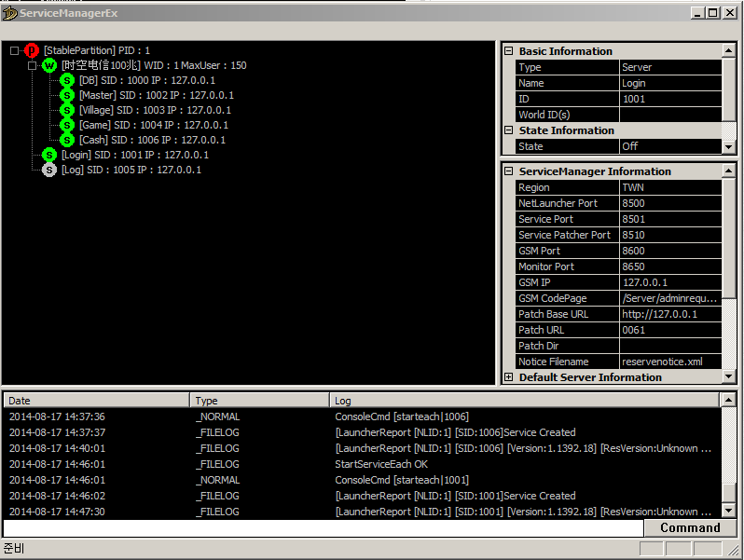Image resolution: width=744 pixels, height=560 pixels.
Task: Select log row [SID:1006]Service Created
Action: [363, 432]
